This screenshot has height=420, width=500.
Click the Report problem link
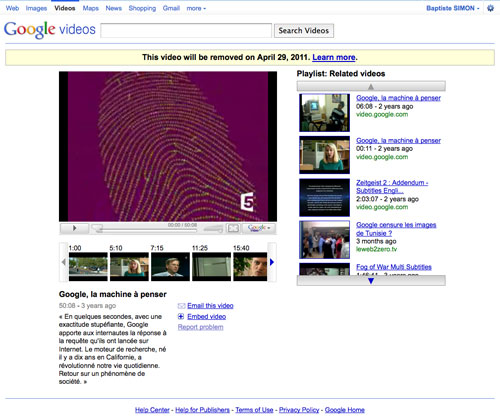coord(201,327)
